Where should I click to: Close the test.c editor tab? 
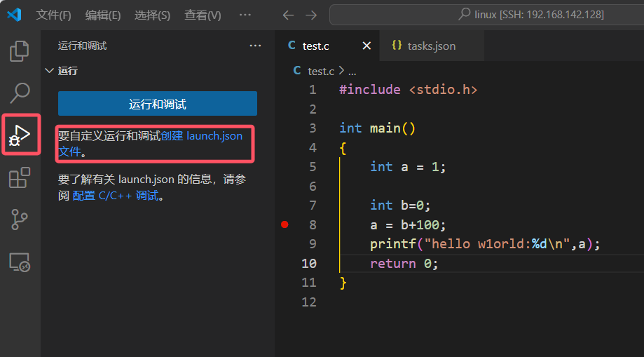366,46
